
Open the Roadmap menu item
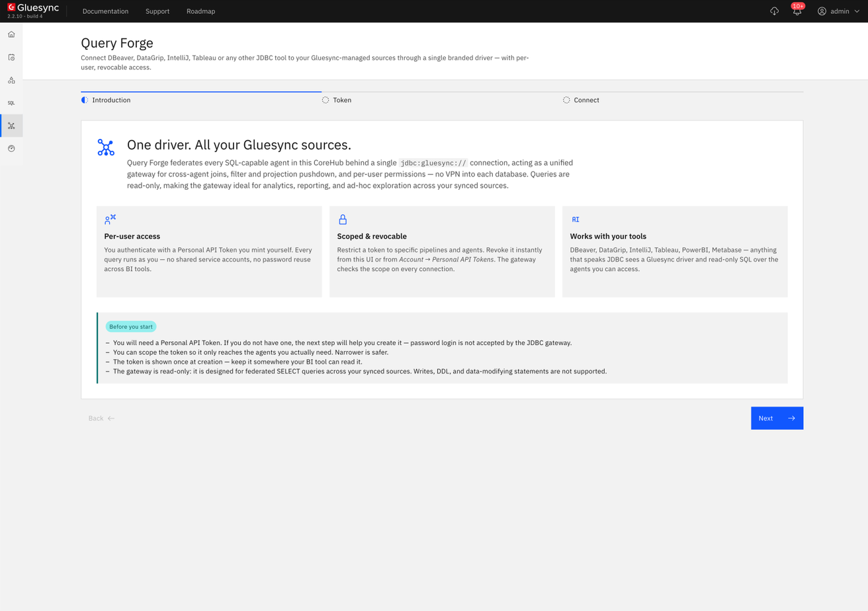[200, 11]
